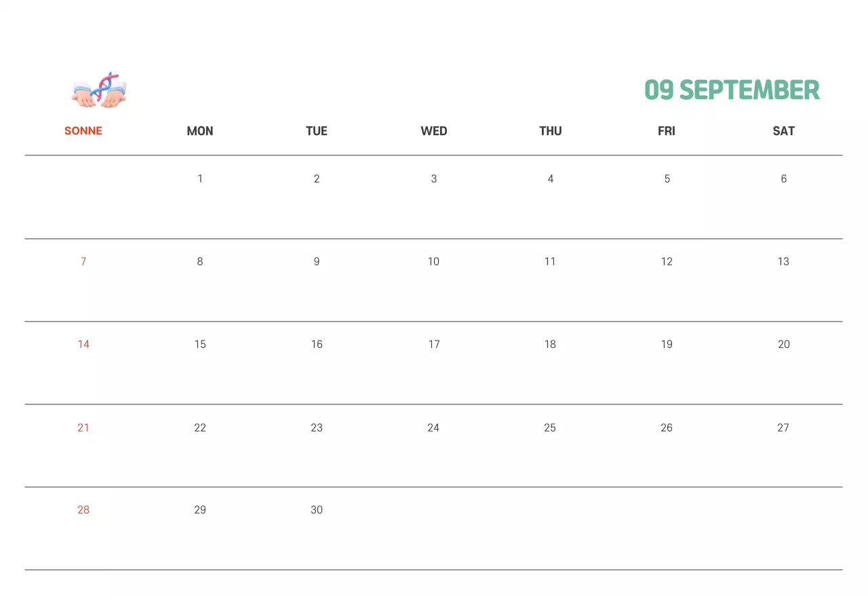Screen dimensions: 868x597
Task: Click the WED column header
Action: pos(434,131)
